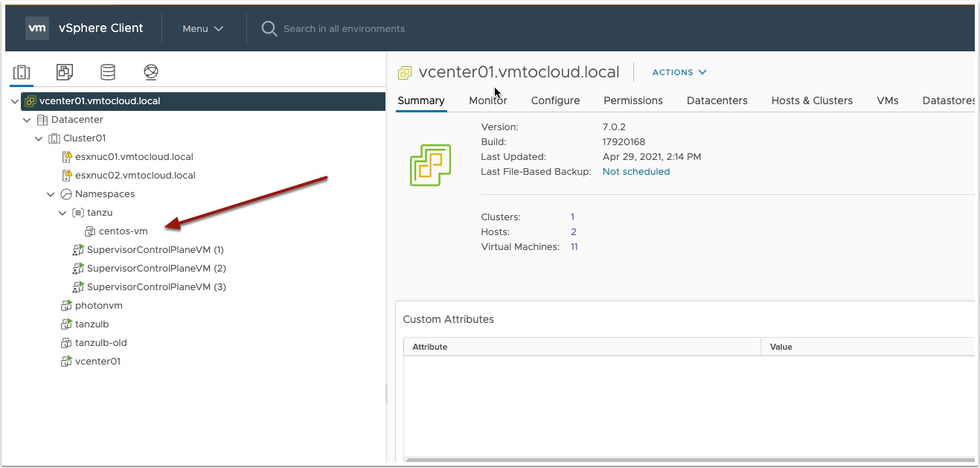Collapse the tanzu namespace node
Image resolution: width=980 pixels, height=468 pixels.
pos(63,213)
